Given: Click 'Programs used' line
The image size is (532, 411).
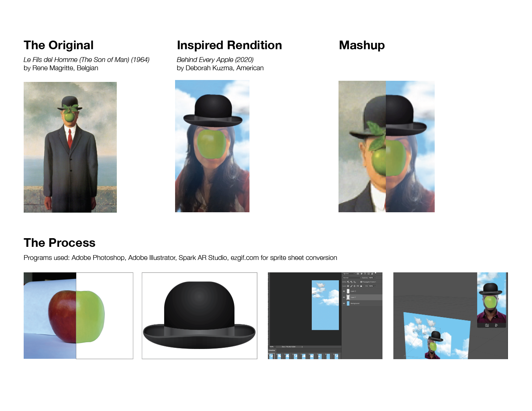Looking at the screenshot, I should pos(180,258).
